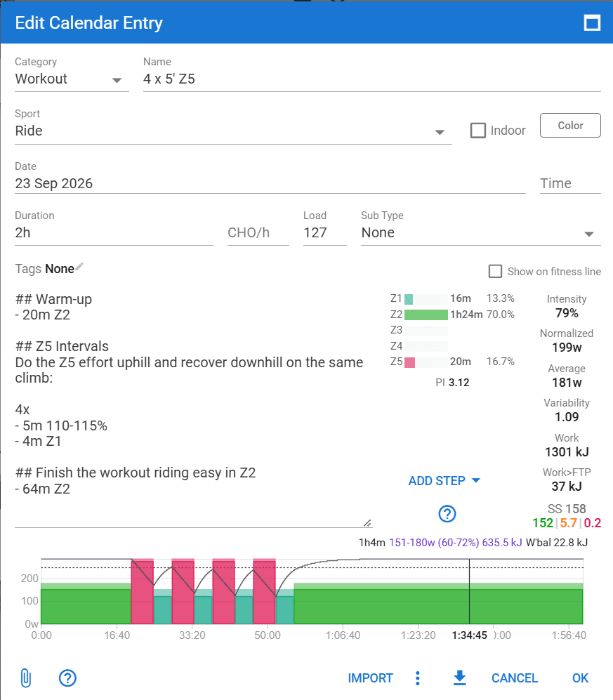
Task: Click the workout description line '- 5m 110-115%'
Action: (x=61, y=425)
